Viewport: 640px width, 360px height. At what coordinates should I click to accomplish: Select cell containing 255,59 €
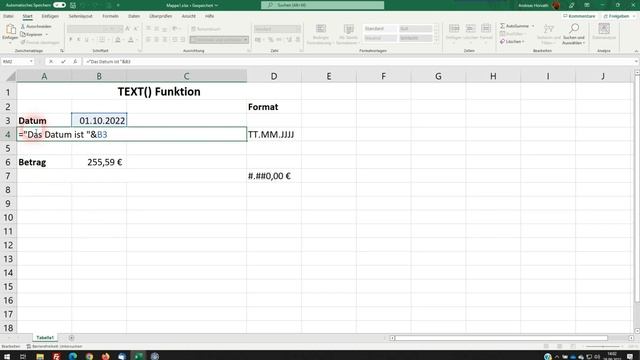click(99, 162)
